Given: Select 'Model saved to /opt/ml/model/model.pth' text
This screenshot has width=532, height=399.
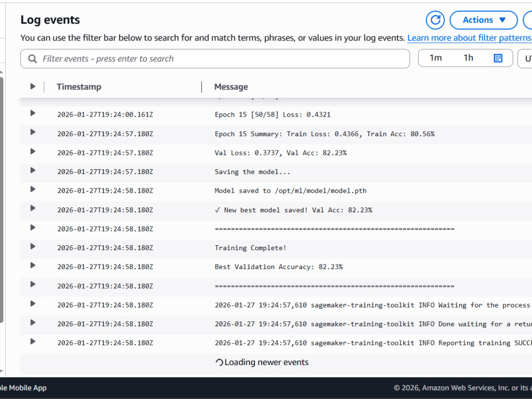Looking at the screenshot, I should pos(290,191).
